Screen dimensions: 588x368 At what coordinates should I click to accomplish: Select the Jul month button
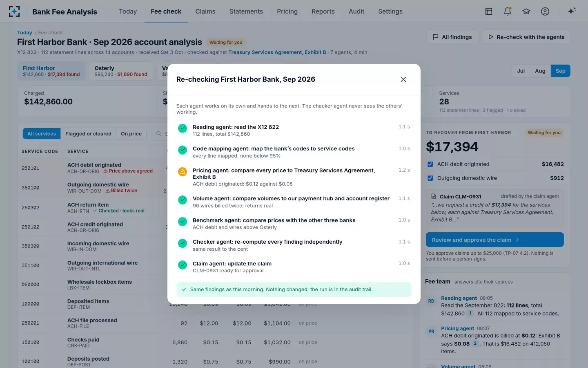click(x=521, y=71)
